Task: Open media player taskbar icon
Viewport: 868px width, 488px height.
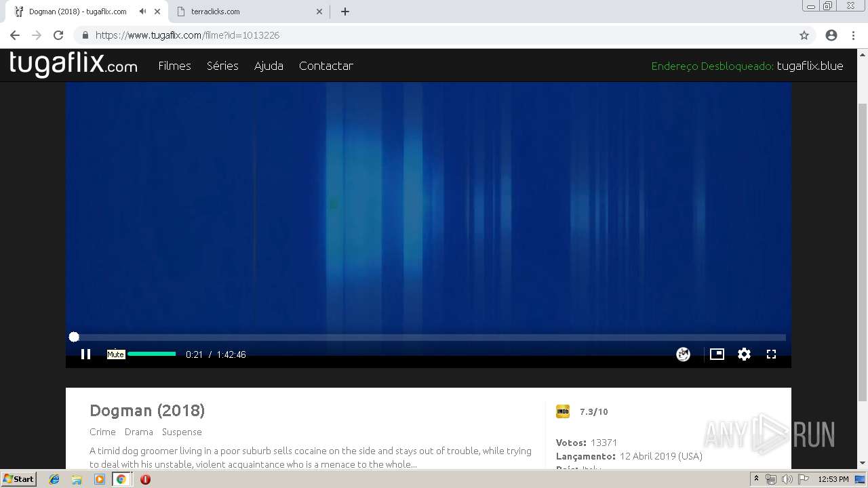Action: 99,479
